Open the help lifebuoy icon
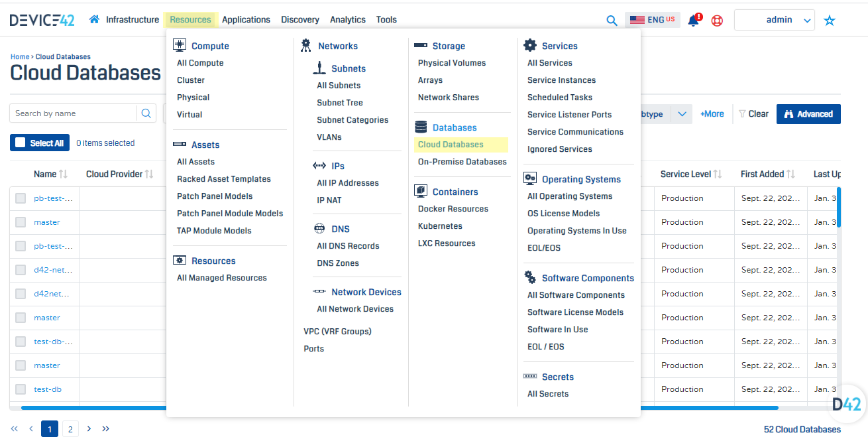Screen dimensions: 868x443 coord(717,21)
